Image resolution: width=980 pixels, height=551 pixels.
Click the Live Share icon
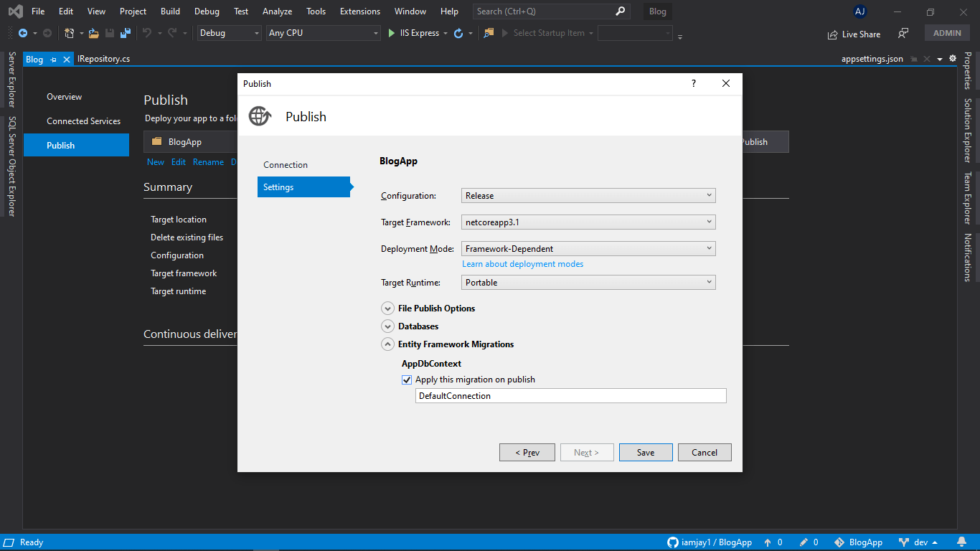832,34
